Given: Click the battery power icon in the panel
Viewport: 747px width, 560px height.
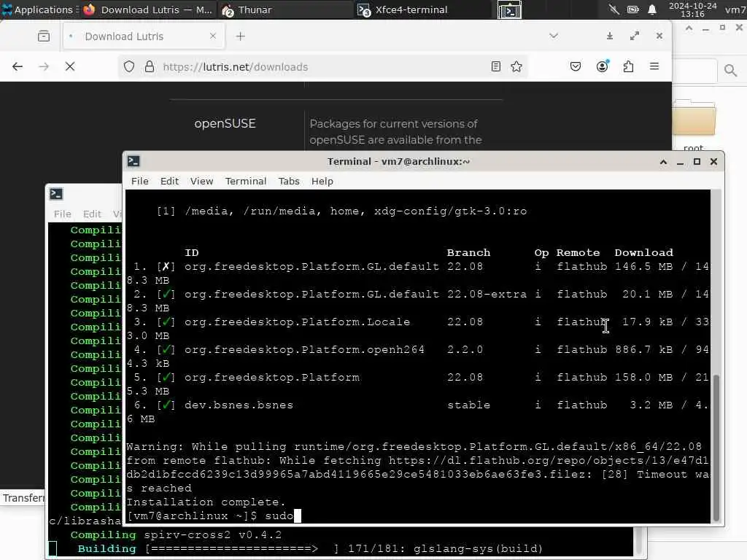Looking at the screenshot, I should [632, 9].
